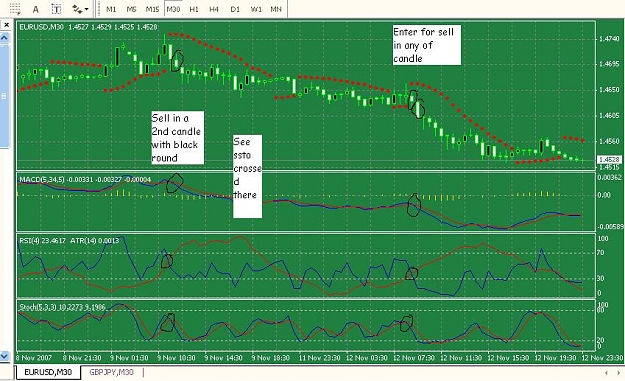Image resolution: width=625 pixels, height=381 pixels.
Task: Switch chart to M5 timeframe
Action: coord(131,9)
